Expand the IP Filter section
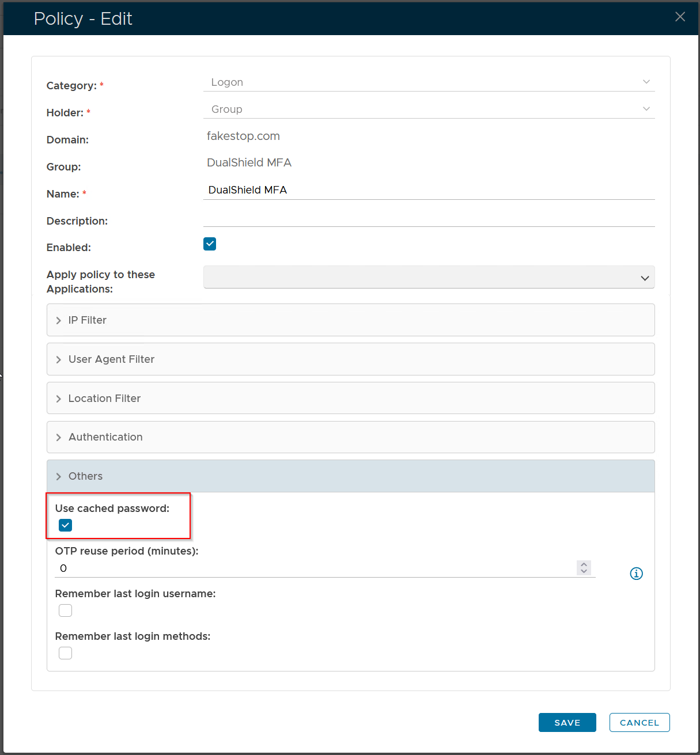This screenshot has height=755, width=700. (x=350, y=320)
